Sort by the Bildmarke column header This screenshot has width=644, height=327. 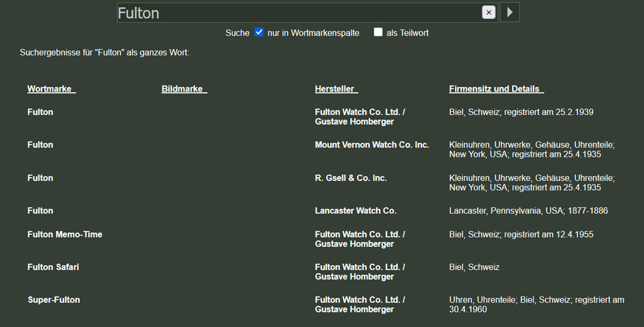point(184,89)
